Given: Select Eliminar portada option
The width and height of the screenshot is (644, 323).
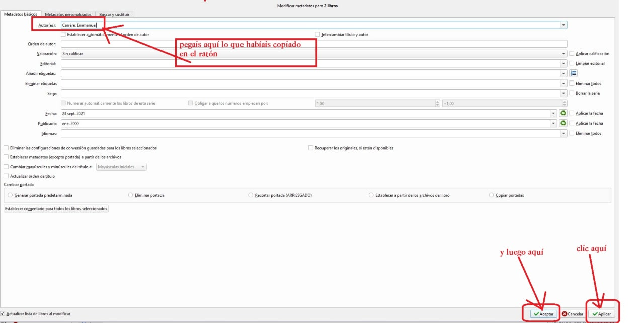Looking at the screenshot, I should 146,195.
